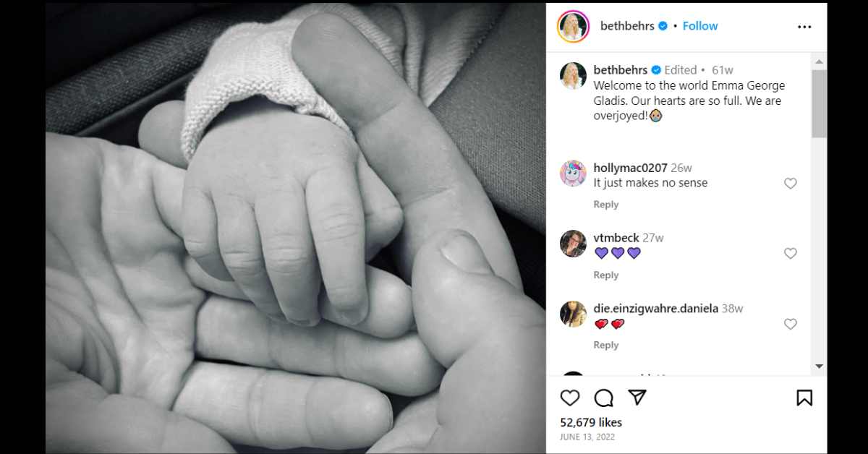Reply to die.einzigwahre.daniela's comment

click(606, 345)
